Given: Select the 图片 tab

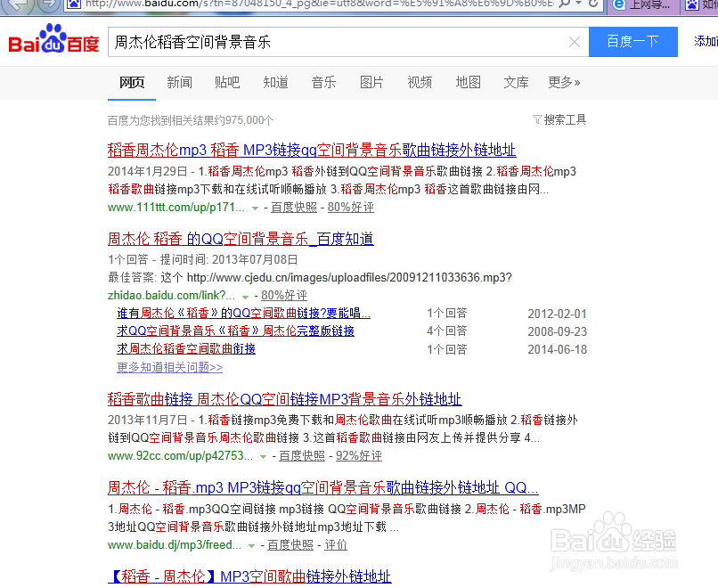Looking at the screenshot, I should (x=371, y=83).
